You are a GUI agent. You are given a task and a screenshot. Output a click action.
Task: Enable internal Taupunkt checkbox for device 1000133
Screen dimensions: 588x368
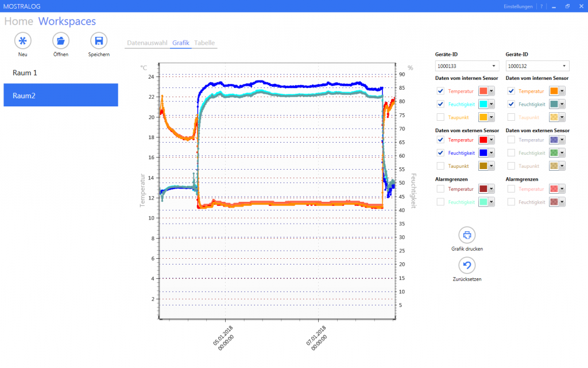440,117
